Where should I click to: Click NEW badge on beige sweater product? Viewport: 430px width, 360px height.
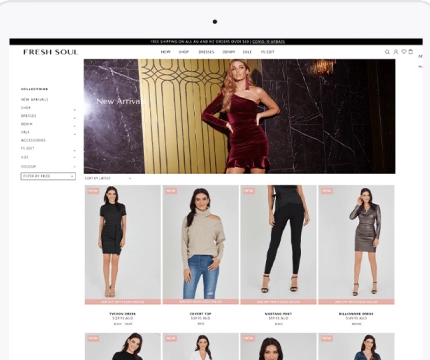pyautogui.click(x=171, y=191)
